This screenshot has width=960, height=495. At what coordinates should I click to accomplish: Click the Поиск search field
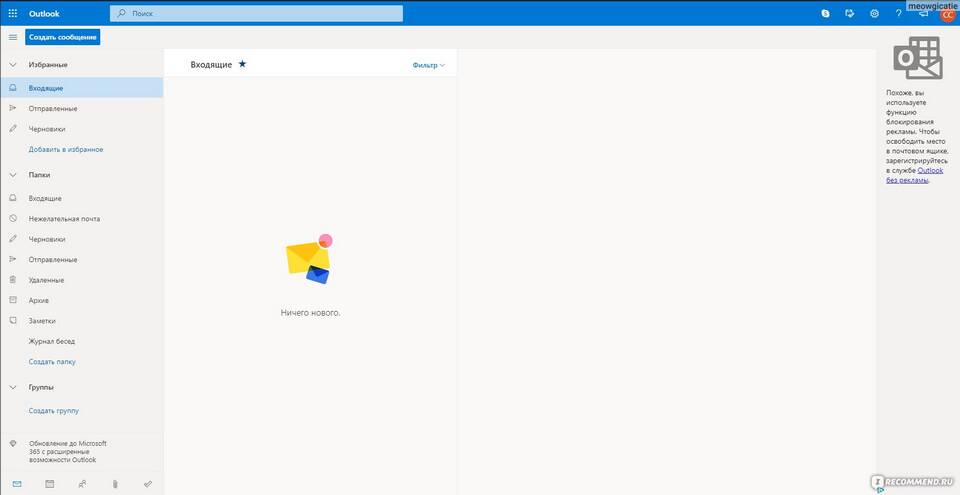(260, 13)
